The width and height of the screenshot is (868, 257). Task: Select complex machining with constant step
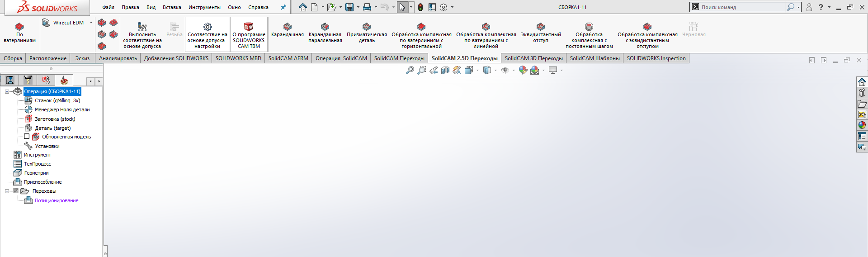(589, 35)
